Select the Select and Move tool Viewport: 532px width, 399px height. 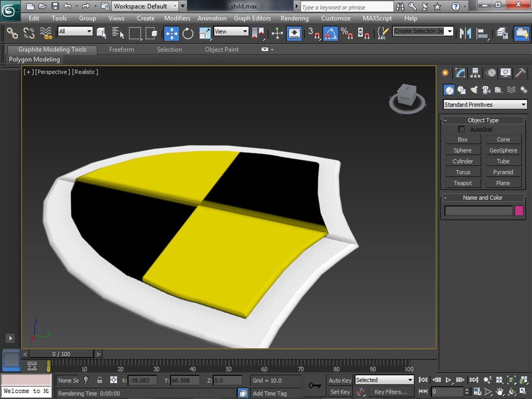click(x=171, y=34)
